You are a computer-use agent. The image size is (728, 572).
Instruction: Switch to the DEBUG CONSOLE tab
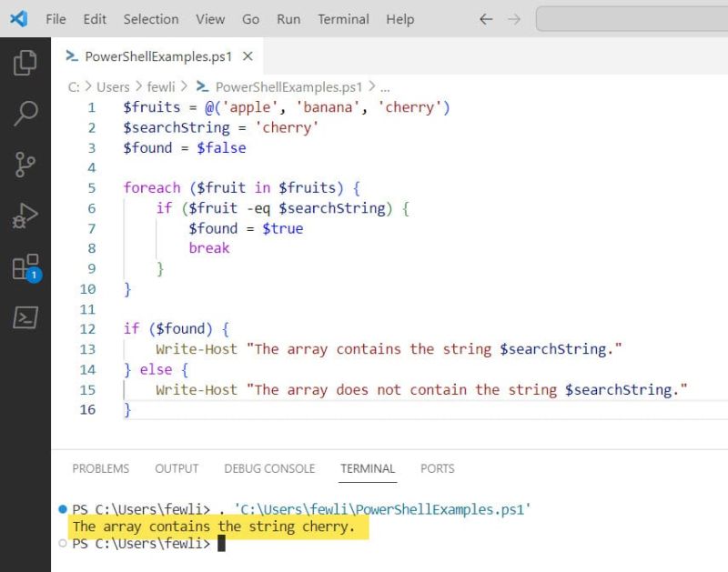pyautogui.click(x=269, y=468)
